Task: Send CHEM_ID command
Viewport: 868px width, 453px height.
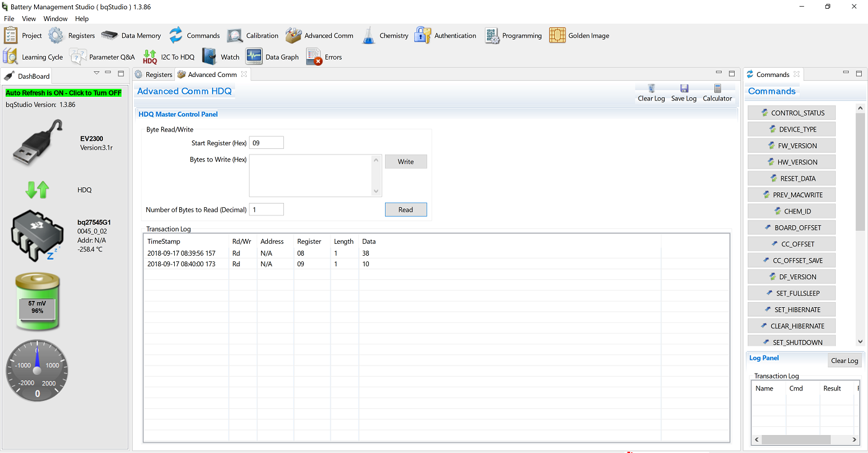Action: tap(792, 211)
